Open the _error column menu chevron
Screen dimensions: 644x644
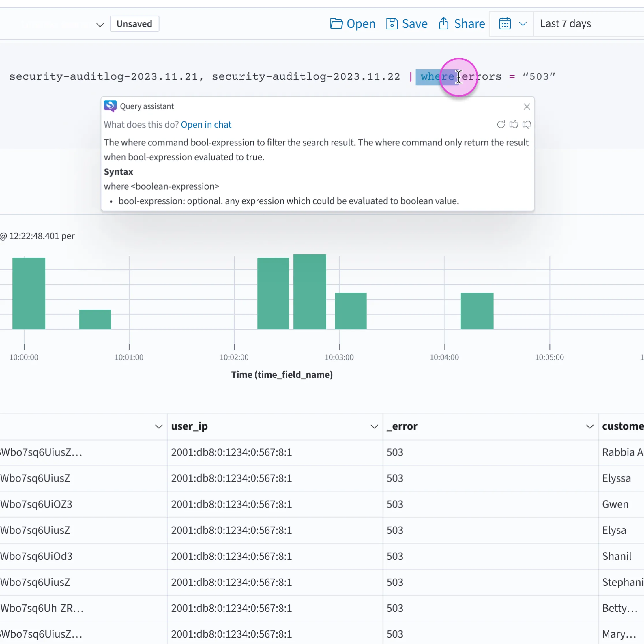(590, 427)
